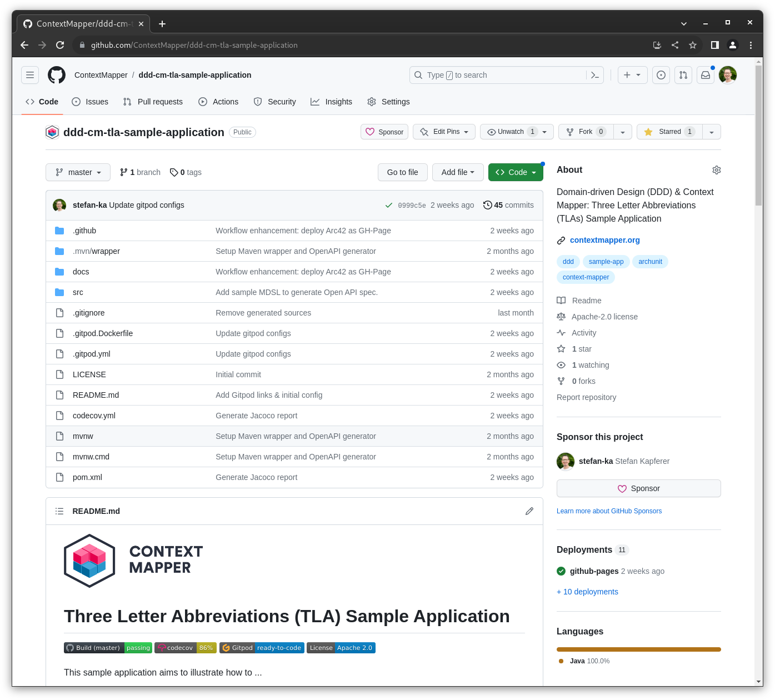
Task: Open the fork options dropdown arrow
Action: [623, 132]
